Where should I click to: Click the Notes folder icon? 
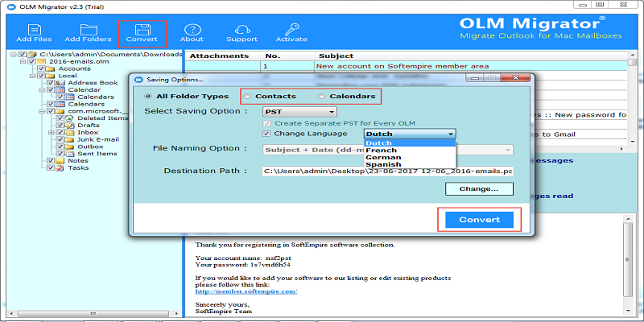pos(60,160)
